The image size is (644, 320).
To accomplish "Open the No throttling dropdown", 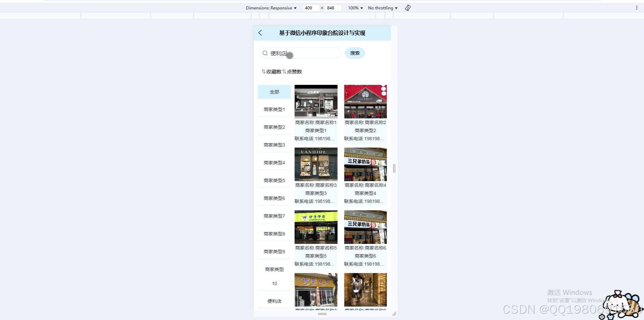I will 382,8.
